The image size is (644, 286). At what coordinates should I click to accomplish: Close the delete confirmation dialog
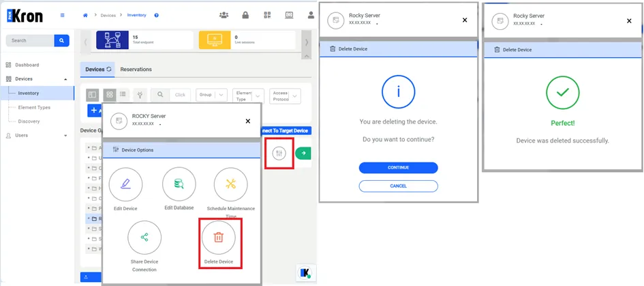click(465, 20)
